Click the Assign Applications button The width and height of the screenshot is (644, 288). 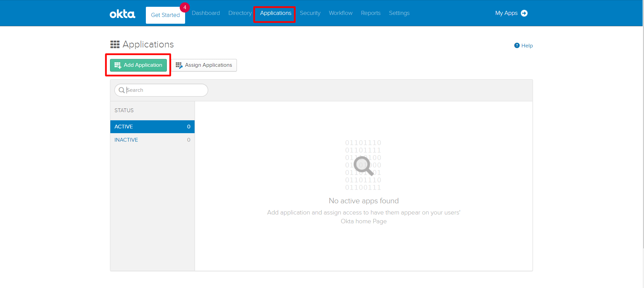click(204, 65)
